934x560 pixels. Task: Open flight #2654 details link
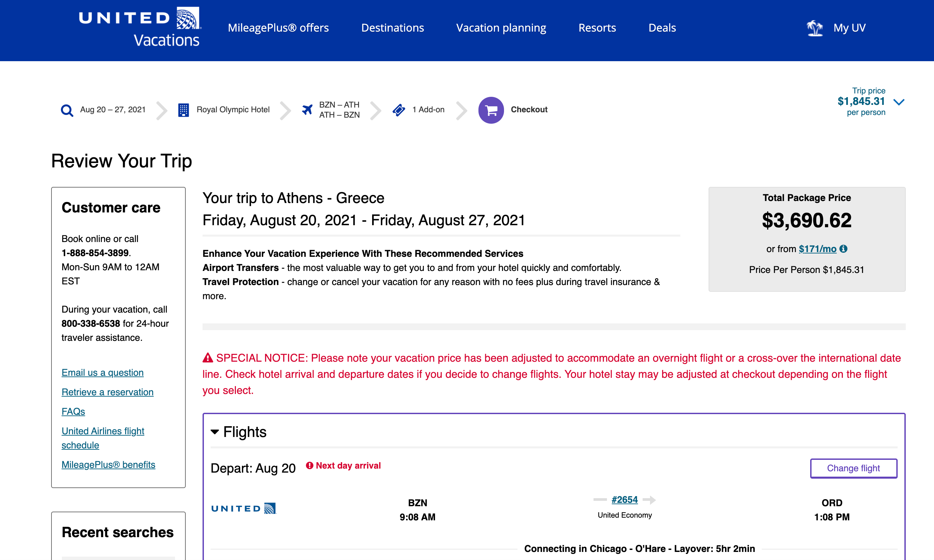pyautogui.click(x=624, y=499)
